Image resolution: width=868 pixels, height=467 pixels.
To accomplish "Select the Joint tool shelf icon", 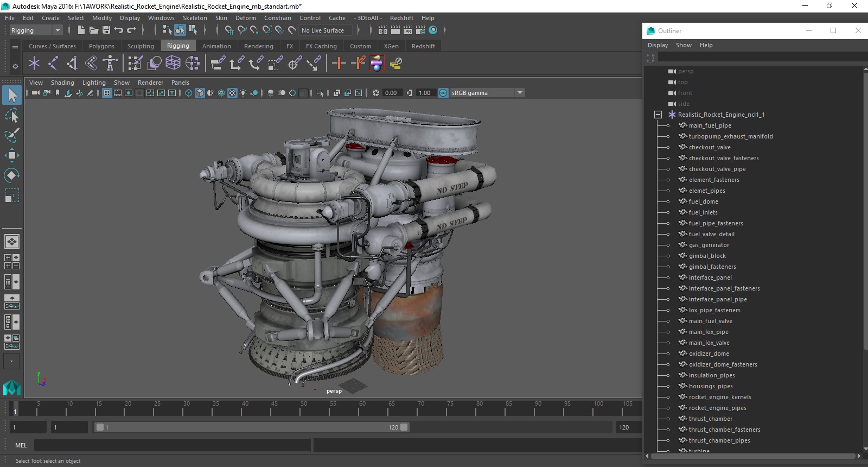I will [53, 64].
